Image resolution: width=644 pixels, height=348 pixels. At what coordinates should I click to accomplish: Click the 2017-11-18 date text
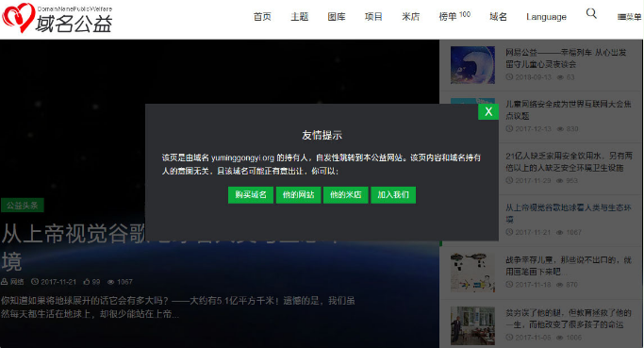click(533, 285)
